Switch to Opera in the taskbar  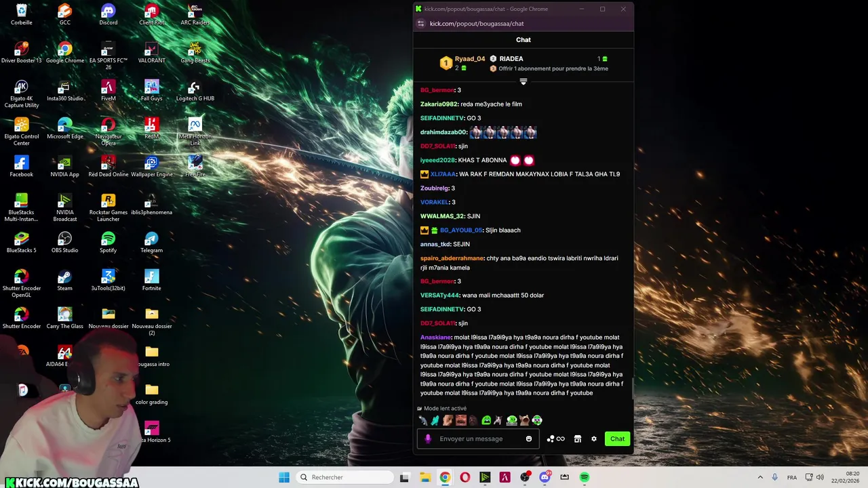(x=465, y=477)
